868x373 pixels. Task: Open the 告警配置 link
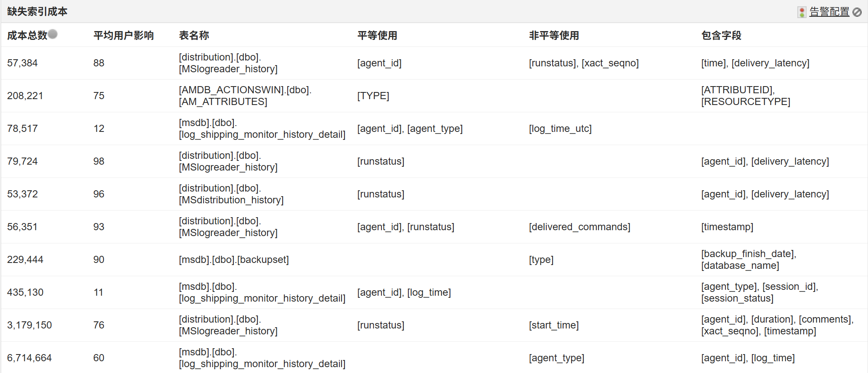[x=829, y=12]
